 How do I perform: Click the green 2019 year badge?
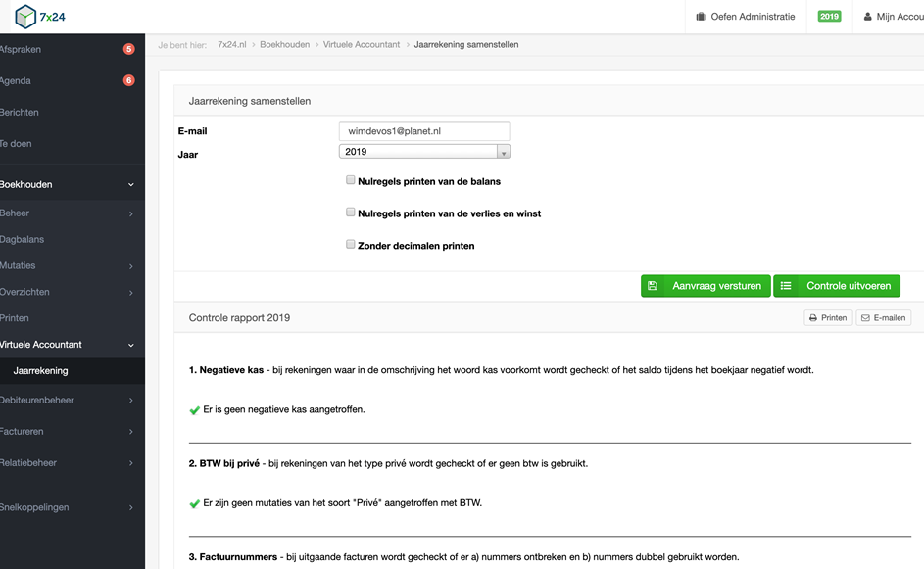[829, 17]
